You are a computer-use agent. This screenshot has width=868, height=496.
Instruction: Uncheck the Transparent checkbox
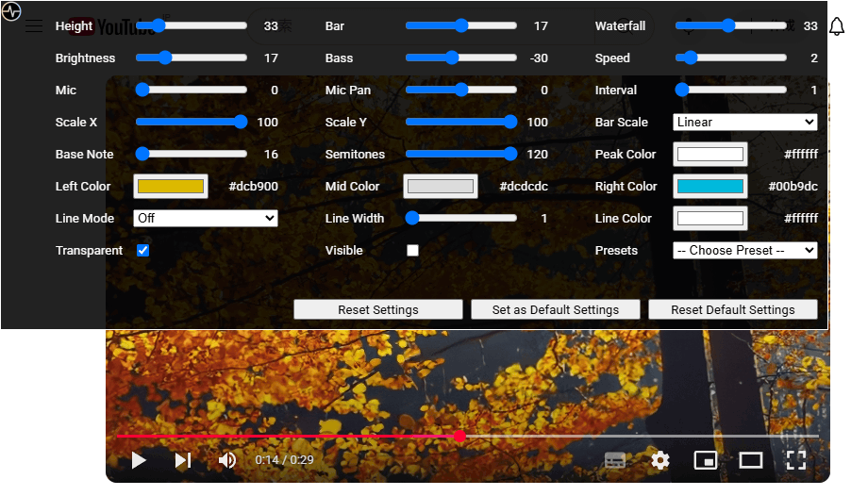142,250
